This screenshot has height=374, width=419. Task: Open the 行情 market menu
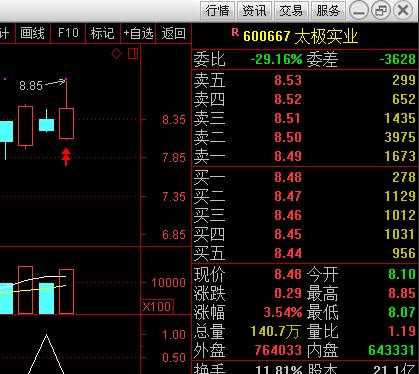[218, 10]
